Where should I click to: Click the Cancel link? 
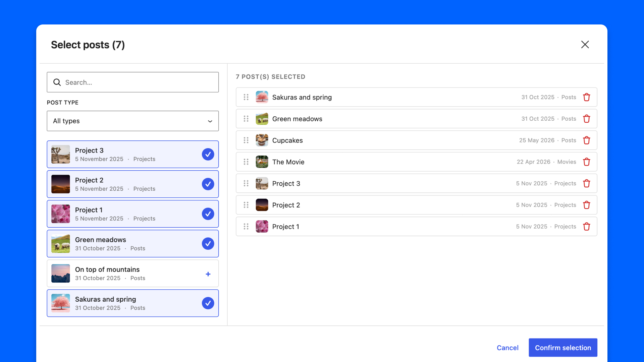(507, 348)
